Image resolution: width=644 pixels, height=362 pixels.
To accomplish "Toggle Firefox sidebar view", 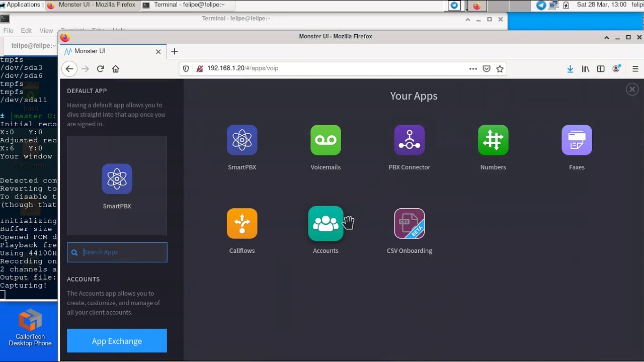I will click(601, 69).
